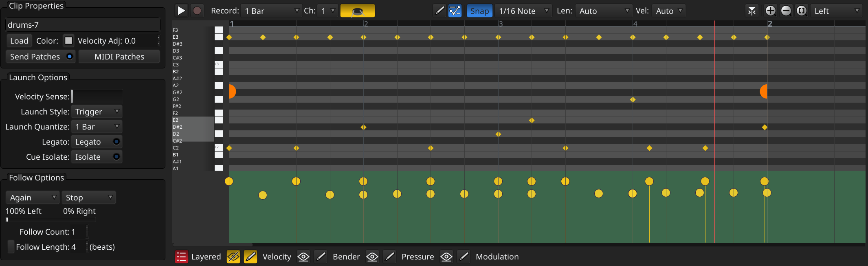
Task: Click the horizontal scrollbar under the piano roll
Action: 213,245
